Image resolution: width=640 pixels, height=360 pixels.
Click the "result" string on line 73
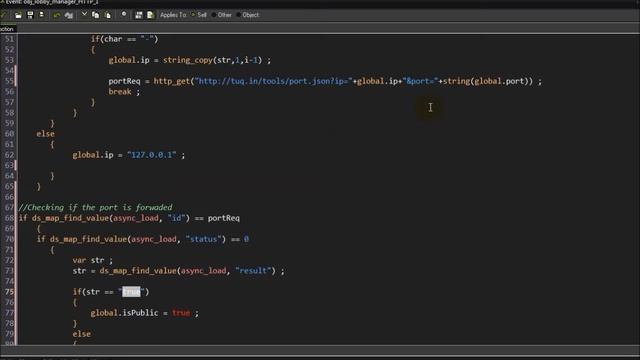[x=253, y=271]
